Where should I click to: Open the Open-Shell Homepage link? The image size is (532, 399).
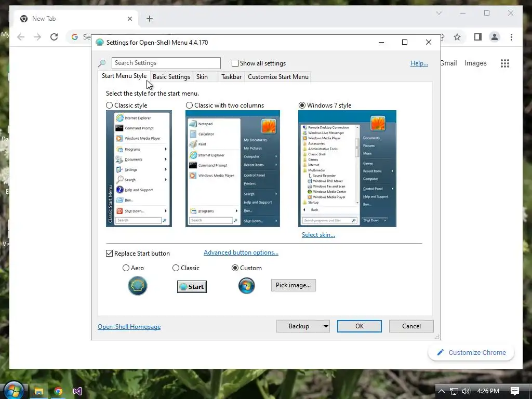point(129,327)
